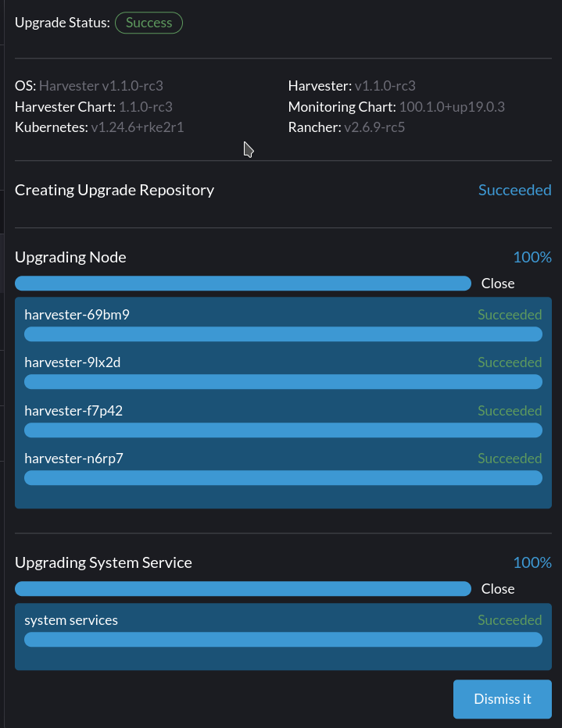Collapse the Upgrading System Service section via Close
This screenshot has height=728, width=562.
(497, 589)
